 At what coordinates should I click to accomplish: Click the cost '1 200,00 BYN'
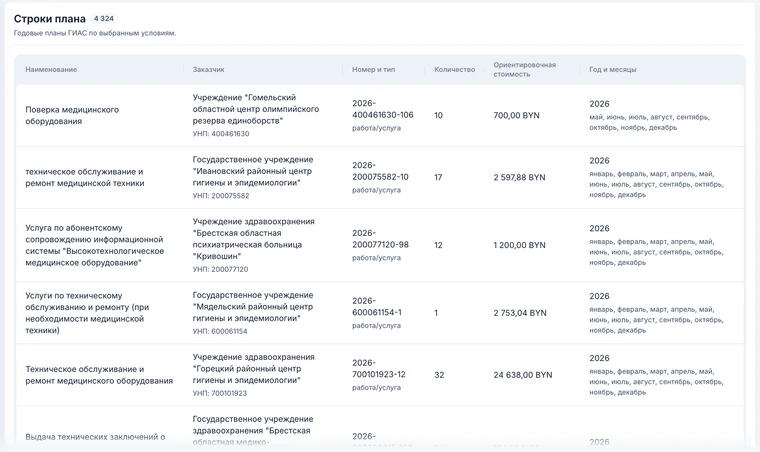[519, 245]
